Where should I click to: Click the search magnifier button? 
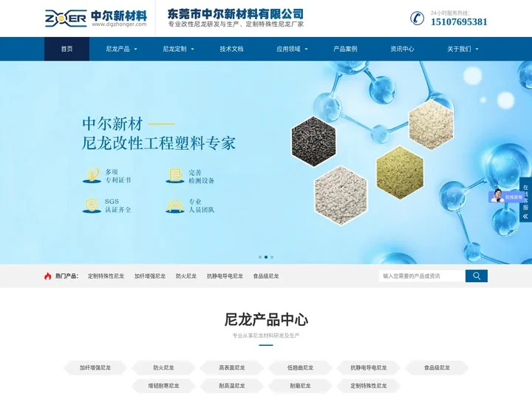[477, 276]
